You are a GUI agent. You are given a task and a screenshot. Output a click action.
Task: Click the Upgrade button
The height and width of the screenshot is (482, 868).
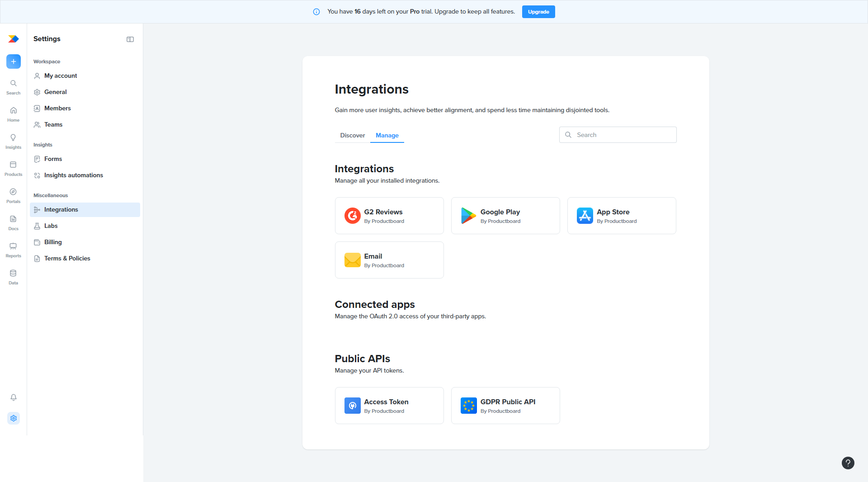point(538,12)
